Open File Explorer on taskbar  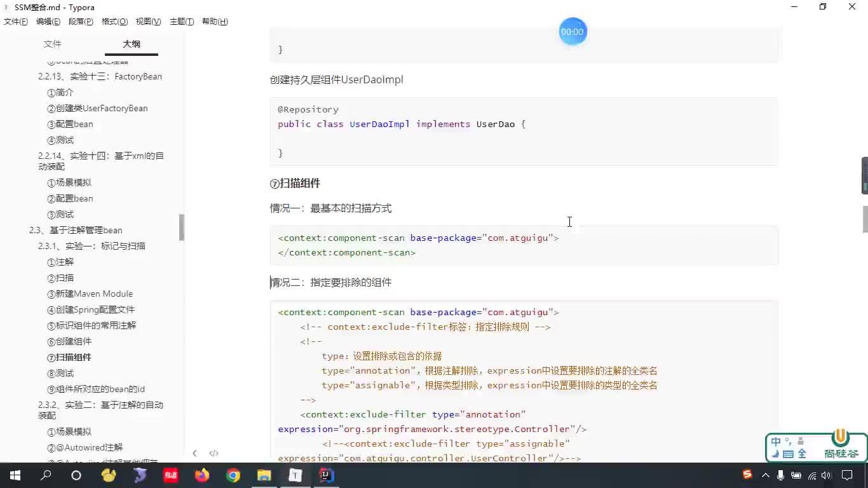coord(264,475)
